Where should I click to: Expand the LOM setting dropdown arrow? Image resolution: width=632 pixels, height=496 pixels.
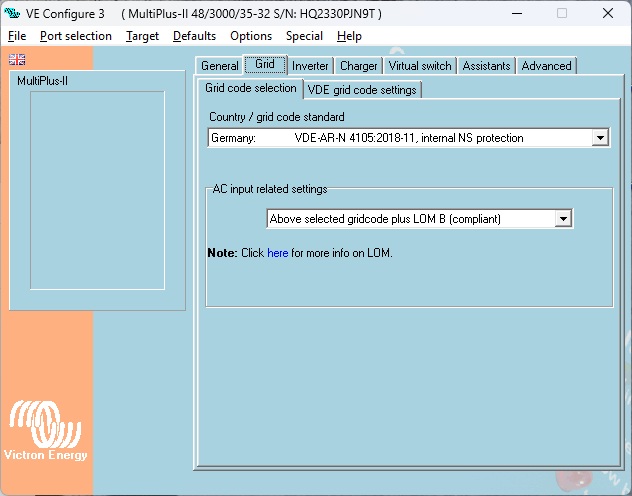point(563,219)
